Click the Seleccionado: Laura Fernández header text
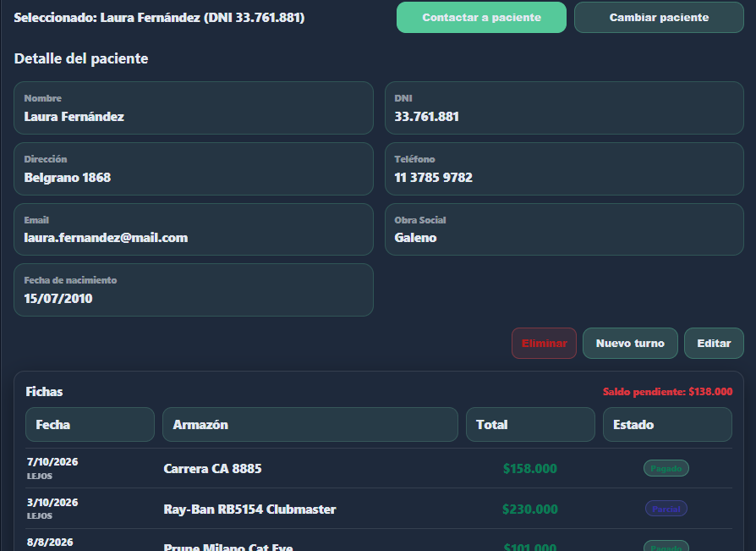 (159, 18)
